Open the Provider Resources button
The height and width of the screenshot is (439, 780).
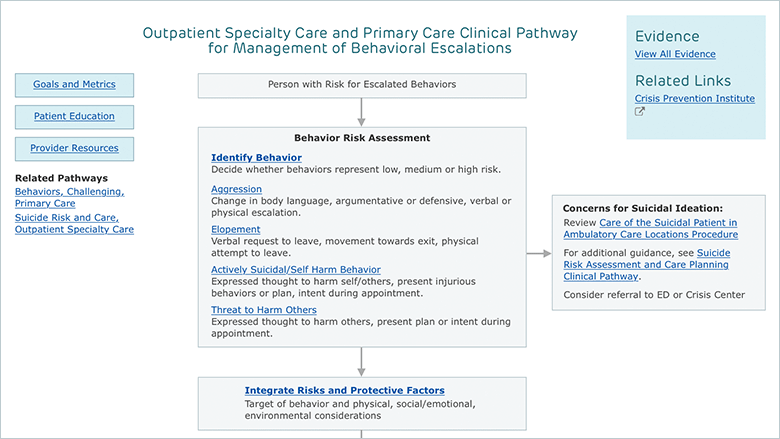click(74, 149)
